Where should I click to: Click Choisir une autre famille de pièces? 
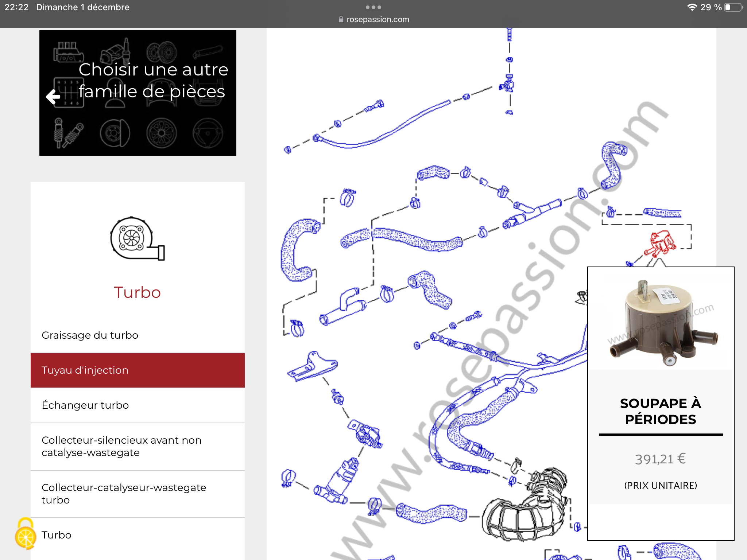click(x=153, y=80)
